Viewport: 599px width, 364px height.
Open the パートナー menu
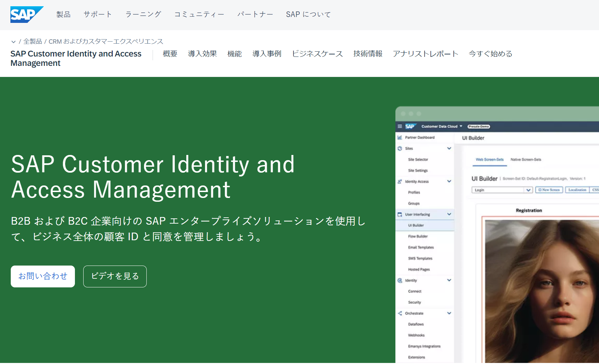pos(255,15)
